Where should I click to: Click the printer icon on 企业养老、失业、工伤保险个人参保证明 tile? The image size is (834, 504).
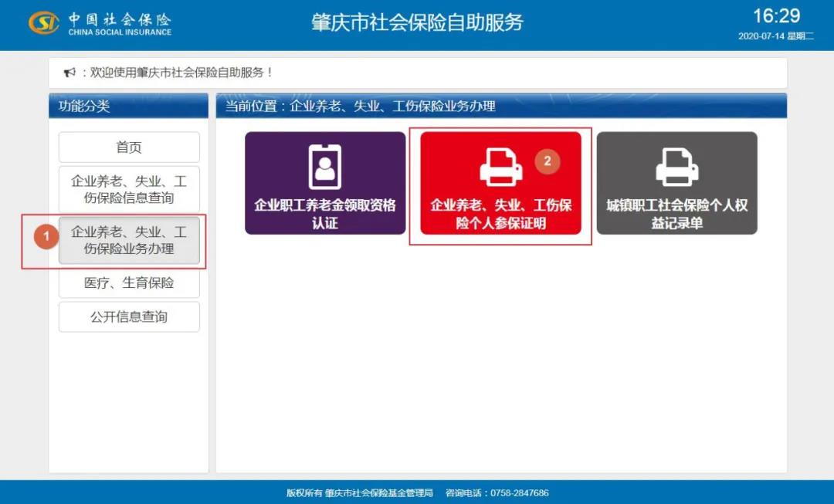500,162
